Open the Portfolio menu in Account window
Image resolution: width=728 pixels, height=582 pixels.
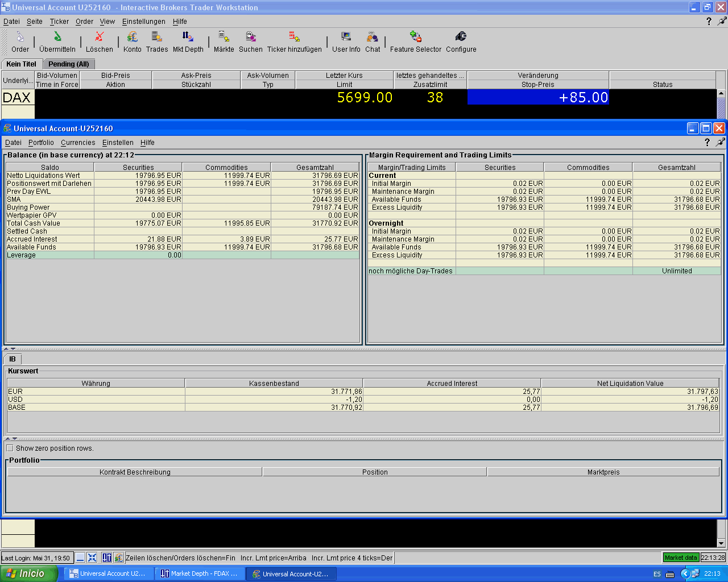tap(41, 142)
